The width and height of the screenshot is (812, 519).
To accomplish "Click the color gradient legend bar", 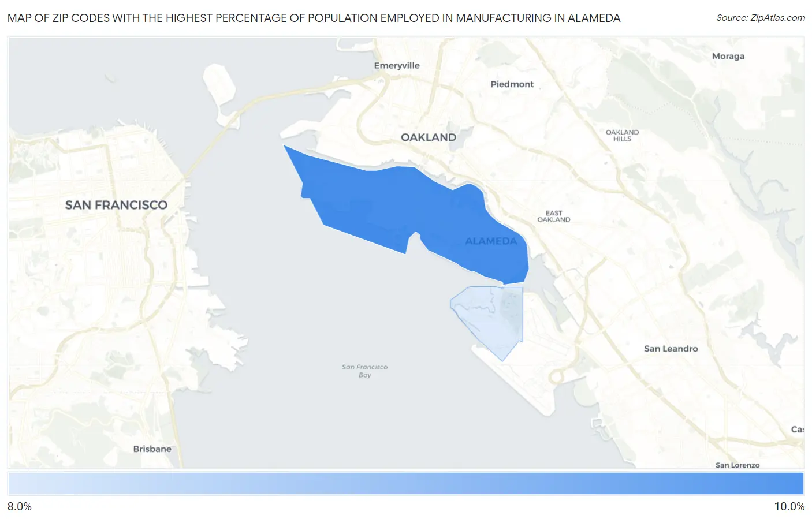I will (406, 484).
